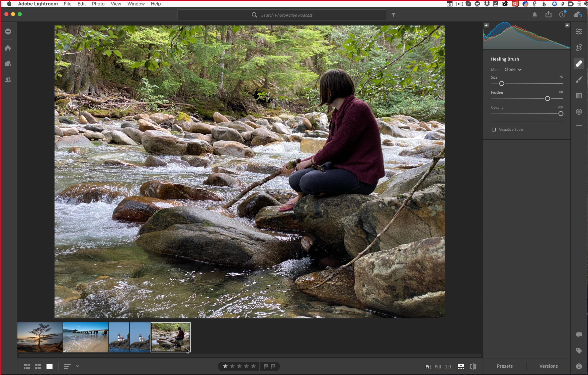The image size is (588, 375).
Task: Open the Edit sliders panel icon
Action: 579,31
